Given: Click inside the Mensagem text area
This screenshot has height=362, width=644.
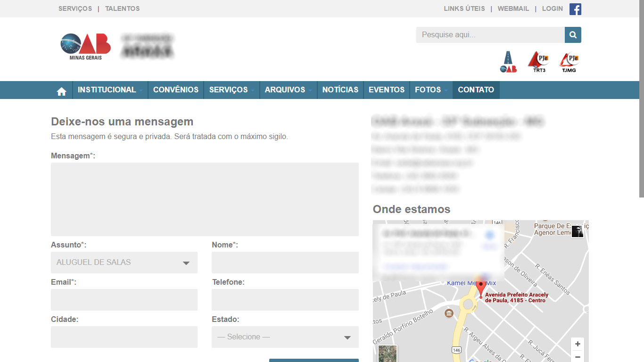Looking at the screenshot, I should point(205,199).
